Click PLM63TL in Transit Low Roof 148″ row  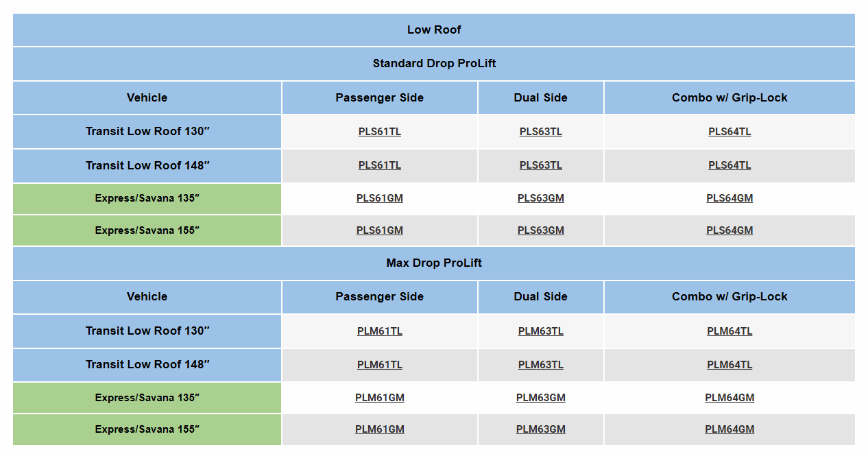click(540, 365)
